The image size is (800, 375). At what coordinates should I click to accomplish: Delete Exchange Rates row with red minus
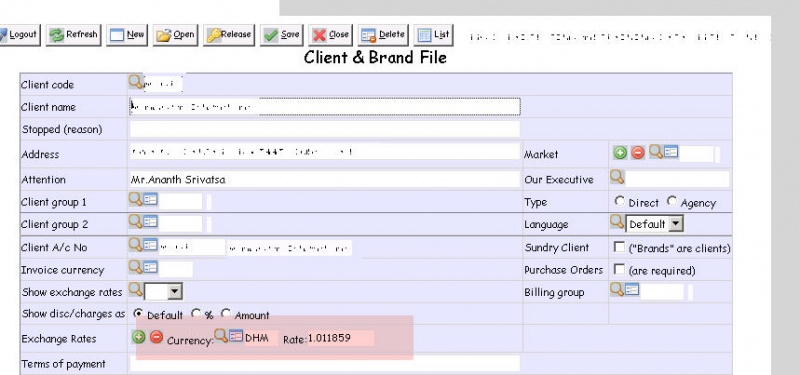click(157, 337)
